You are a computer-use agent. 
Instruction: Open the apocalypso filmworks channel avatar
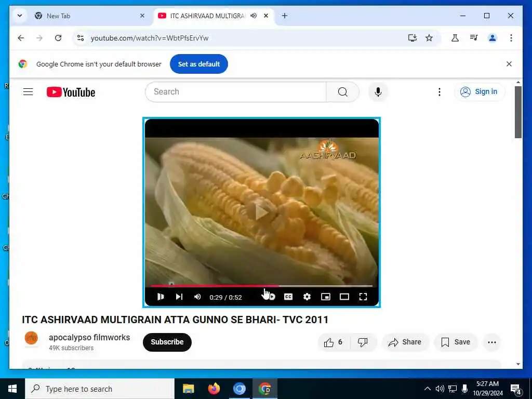pos(31,339)
